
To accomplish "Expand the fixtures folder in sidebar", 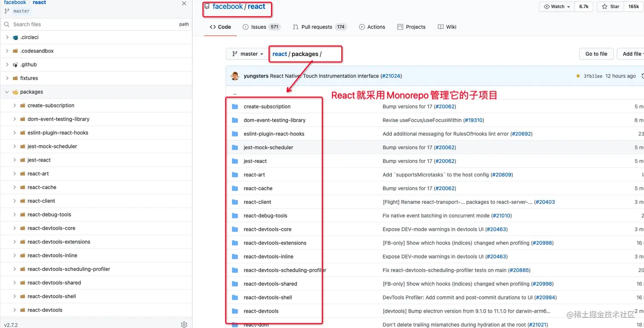I will coord(7,78).
